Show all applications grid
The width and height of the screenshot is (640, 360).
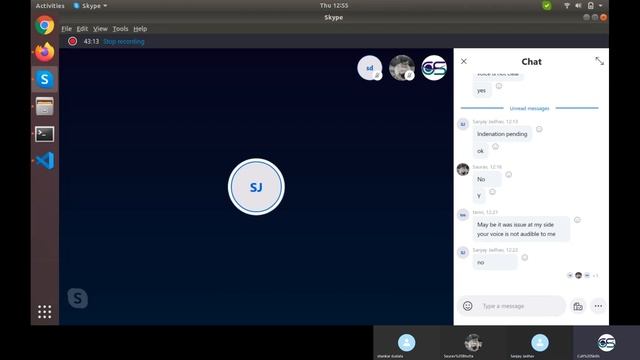tap(44, 312)
